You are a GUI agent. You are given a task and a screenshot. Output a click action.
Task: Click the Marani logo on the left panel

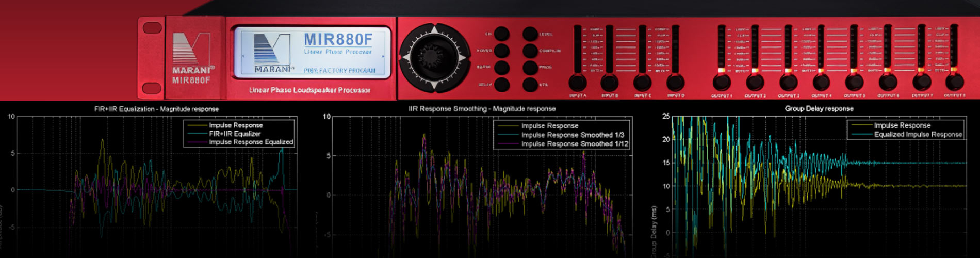pos(192,54)
